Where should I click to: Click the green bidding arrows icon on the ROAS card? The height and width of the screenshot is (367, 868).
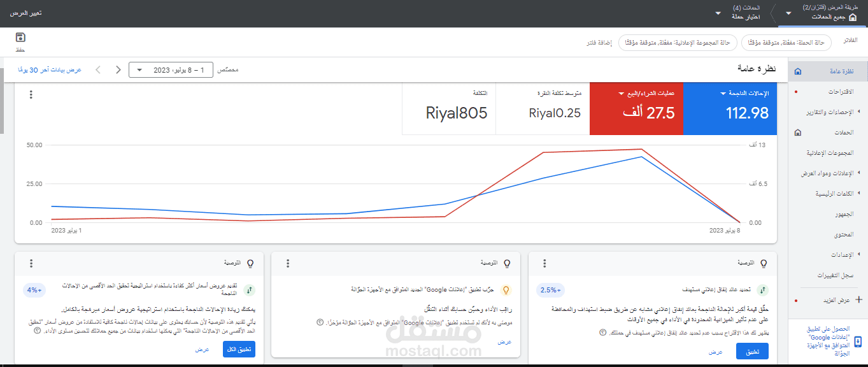(763, 290)
